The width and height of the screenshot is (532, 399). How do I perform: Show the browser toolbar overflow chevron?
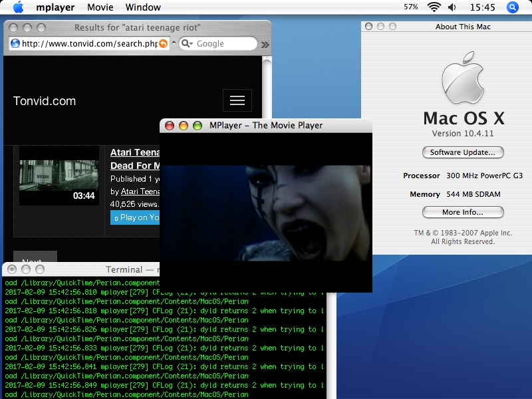[265, 45]
